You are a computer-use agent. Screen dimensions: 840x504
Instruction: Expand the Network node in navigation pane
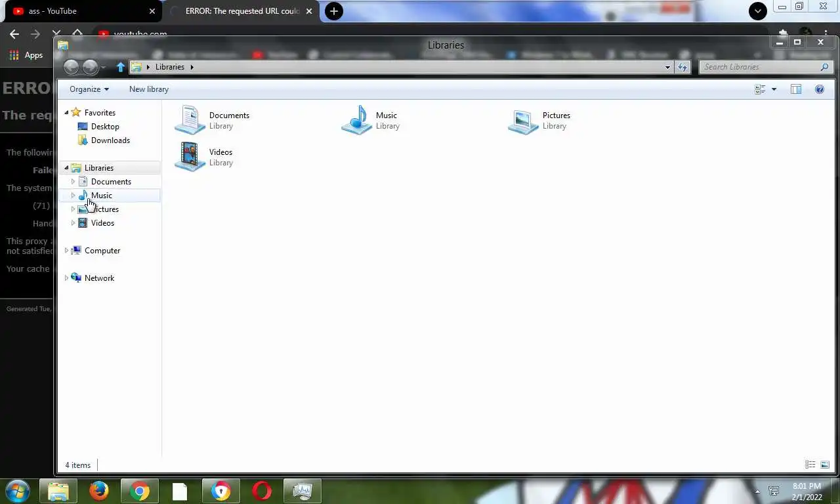pyautogui.click(x=66, y=278)
